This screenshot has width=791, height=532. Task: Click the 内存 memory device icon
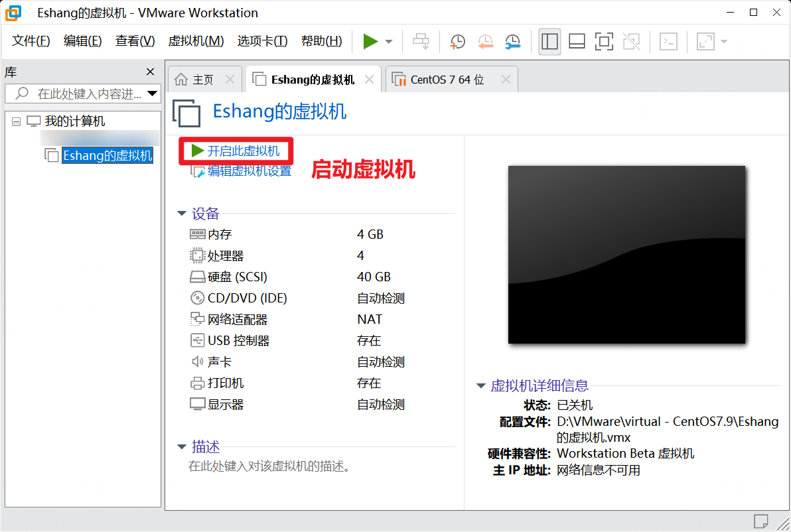coord(197,234)
